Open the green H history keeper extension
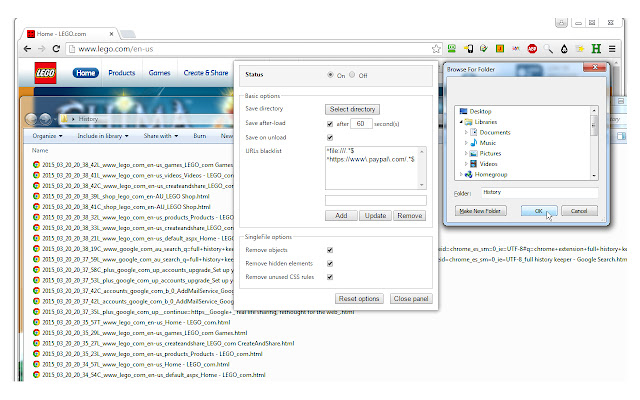Image resolution: width=640 pixels, height=400 pixels. click(x=596, y=49)
